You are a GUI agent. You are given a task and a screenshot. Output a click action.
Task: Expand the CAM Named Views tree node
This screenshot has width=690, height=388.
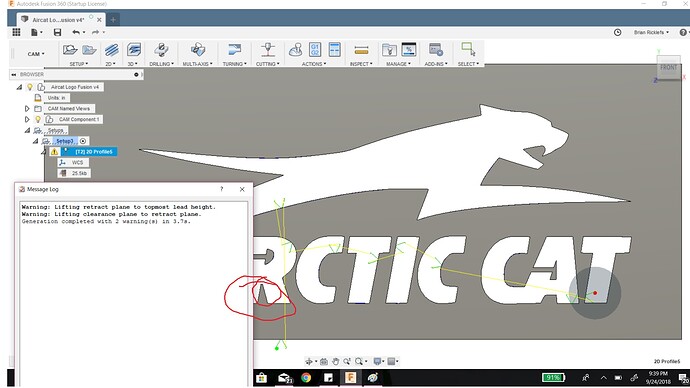27,109
